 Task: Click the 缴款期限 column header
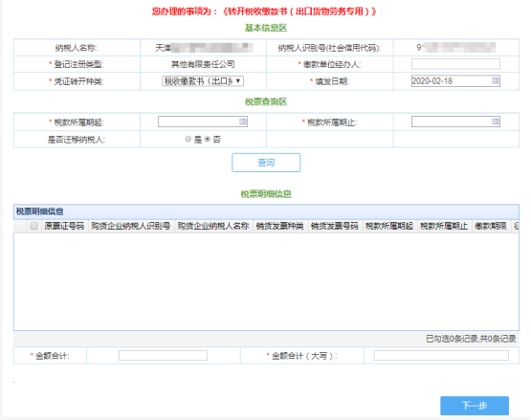pyautogui.click(x=491, y=226)
